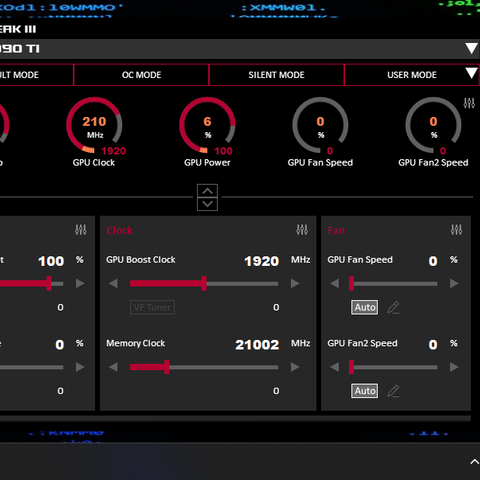Adjust the GPU Fan Speed slider handle
The image size is (480, 480).
(351, 284)
